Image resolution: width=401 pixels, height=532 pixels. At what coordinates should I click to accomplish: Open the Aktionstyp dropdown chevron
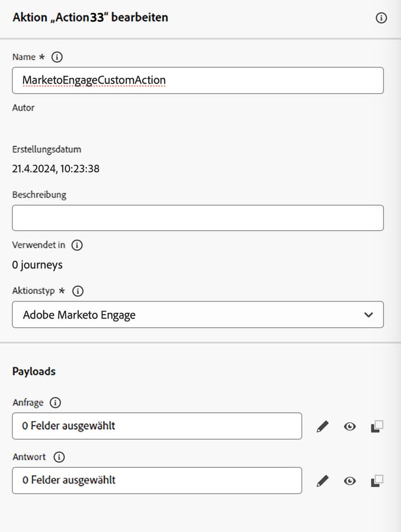click(368, 315)
